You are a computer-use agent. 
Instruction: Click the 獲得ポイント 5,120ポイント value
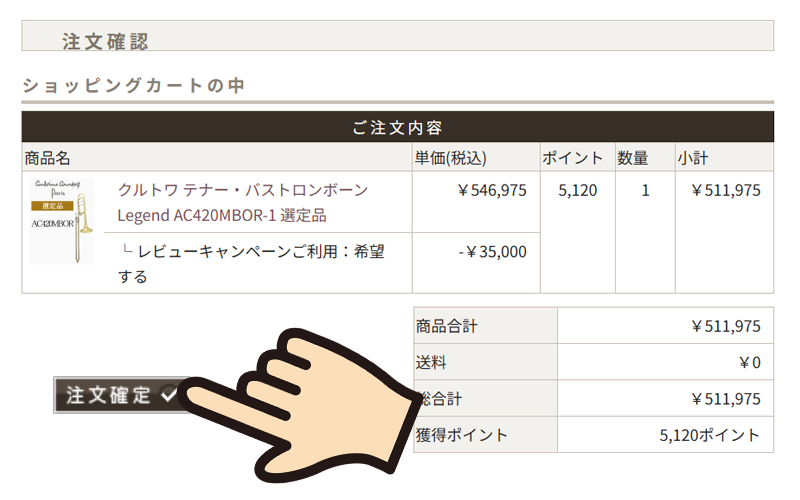tap(709, 435)
